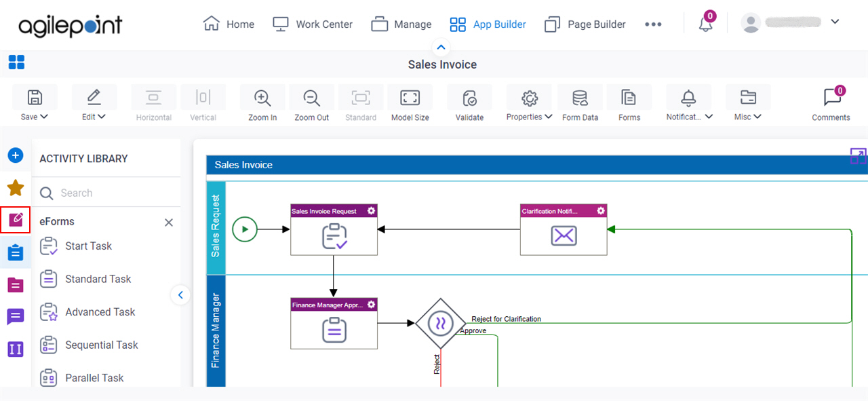Open the Misc dropdown

pyautogui.click(x=748, y=117)
